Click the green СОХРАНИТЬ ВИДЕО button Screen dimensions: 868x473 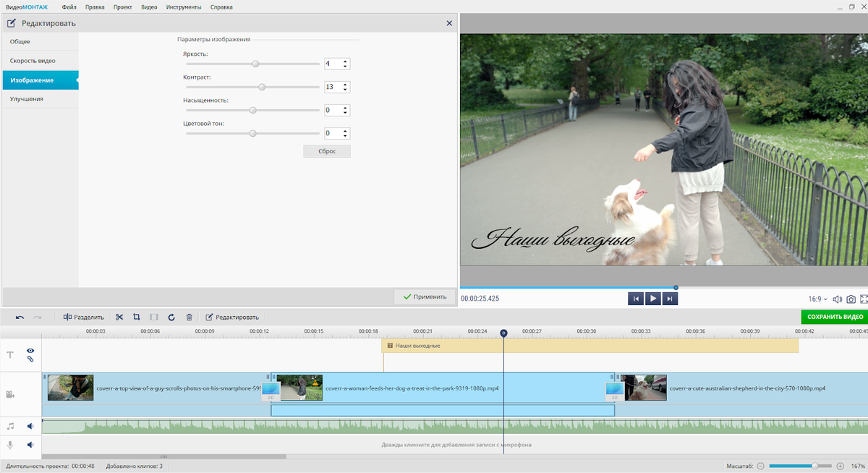tap(834, 317)
